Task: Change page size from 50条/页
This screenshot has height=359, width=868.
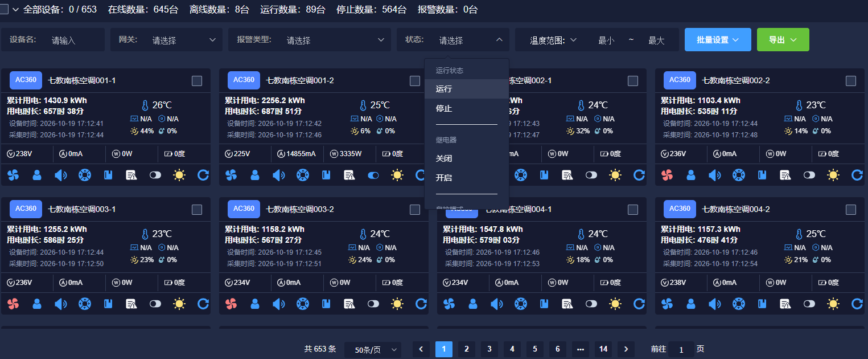Action: point(373,349)
